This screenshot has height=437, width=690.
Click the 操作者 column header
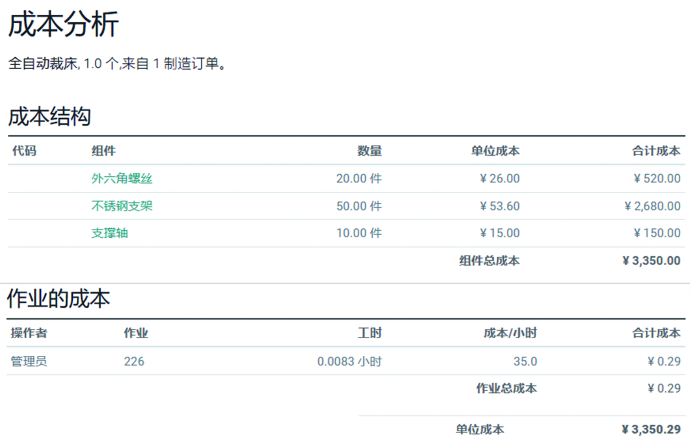[x=29, y=333]
